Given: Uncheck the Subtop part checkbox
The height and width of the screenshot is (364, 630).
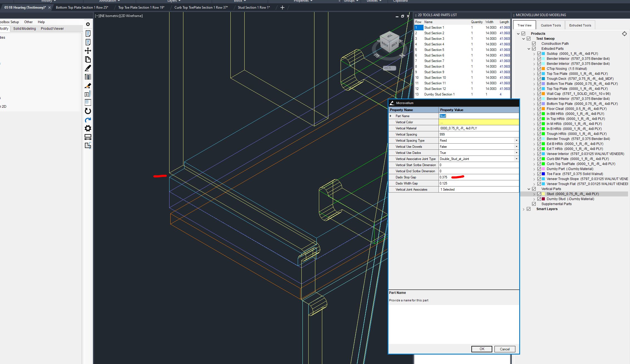Looking at the screenshot, I should click(539, 54).
